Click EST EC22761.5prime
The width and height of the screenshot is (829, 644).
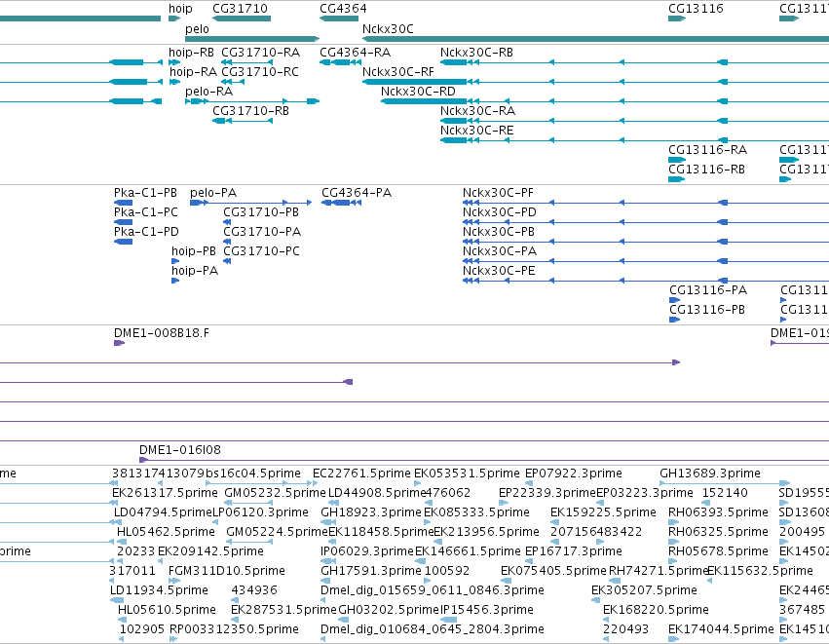[x=361, y=474]
